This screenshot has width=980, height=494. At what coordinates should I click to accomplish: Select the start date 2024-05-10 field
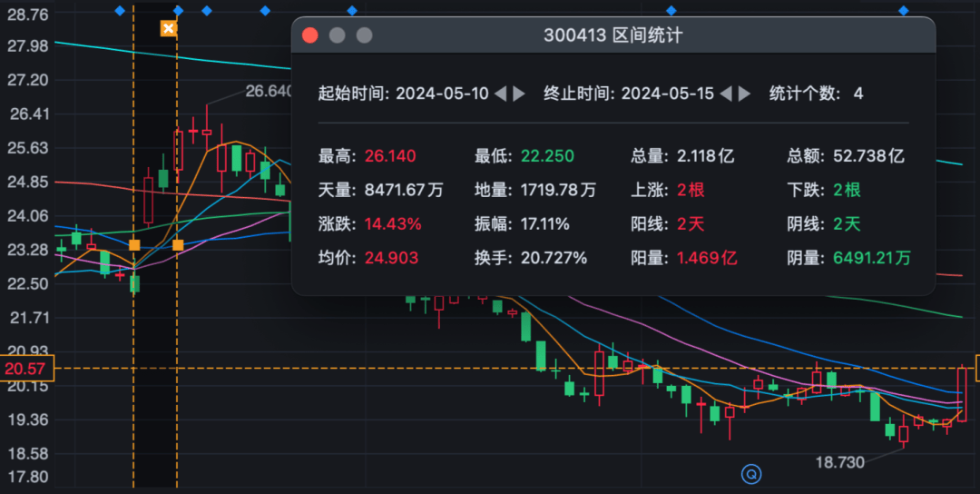coord(442,94)
